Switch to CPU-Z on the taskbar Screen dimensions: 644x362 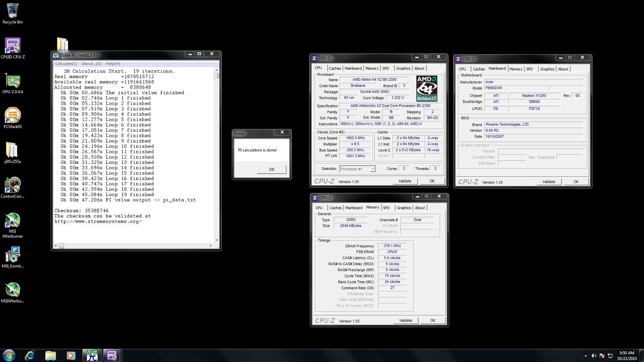[112, 355]
